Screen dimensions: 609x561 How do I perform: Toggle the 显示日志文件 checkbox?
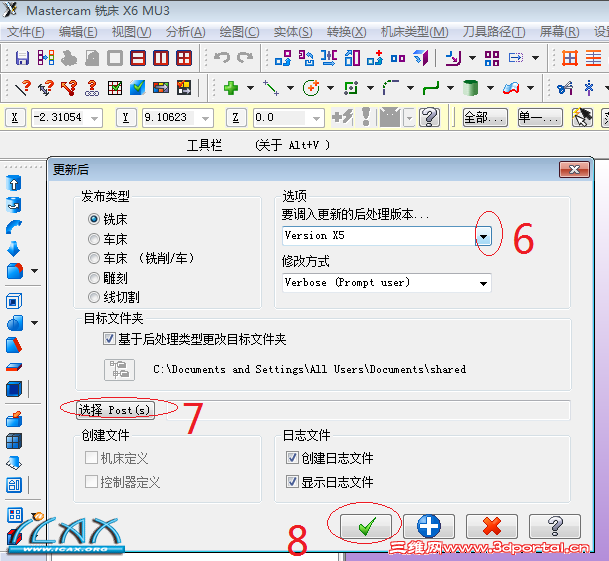click(292, 482)
